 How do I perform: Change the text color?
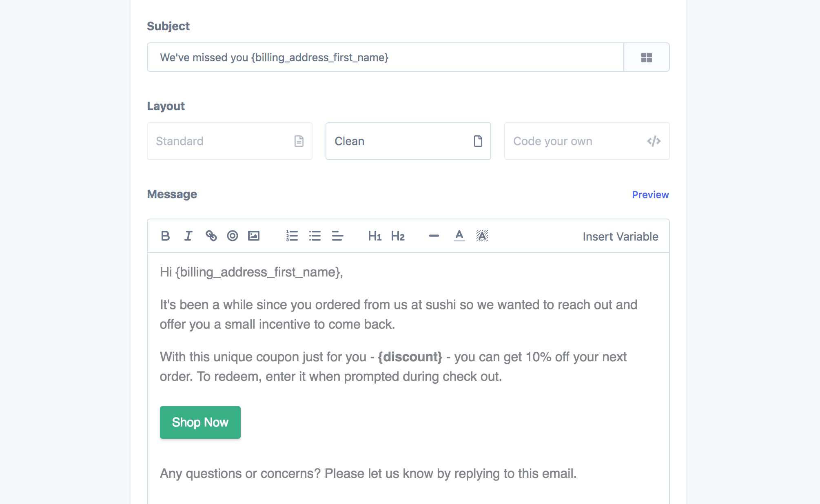(459, 236)
